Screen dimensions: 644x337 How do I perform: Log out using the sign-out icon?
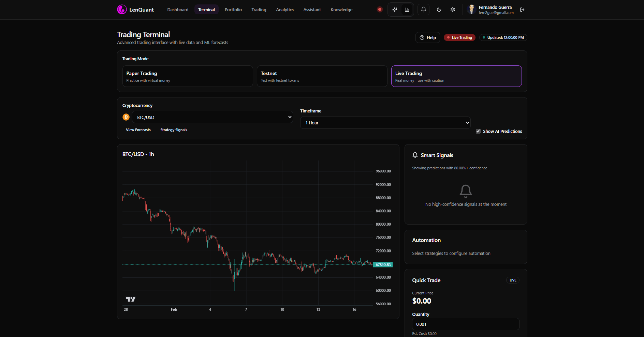point(522,10)
